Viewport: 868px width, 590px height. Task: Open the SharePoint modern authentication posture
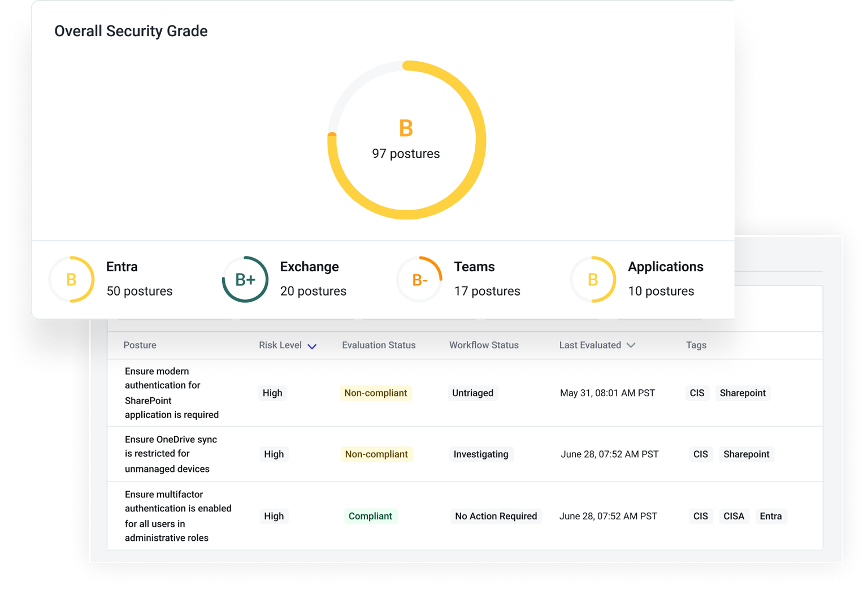171,393
